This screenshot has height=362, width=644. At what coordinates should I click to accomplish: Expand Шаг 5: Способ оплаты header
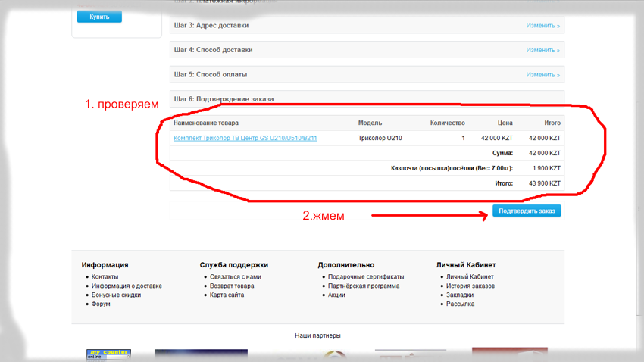point(367,75)
